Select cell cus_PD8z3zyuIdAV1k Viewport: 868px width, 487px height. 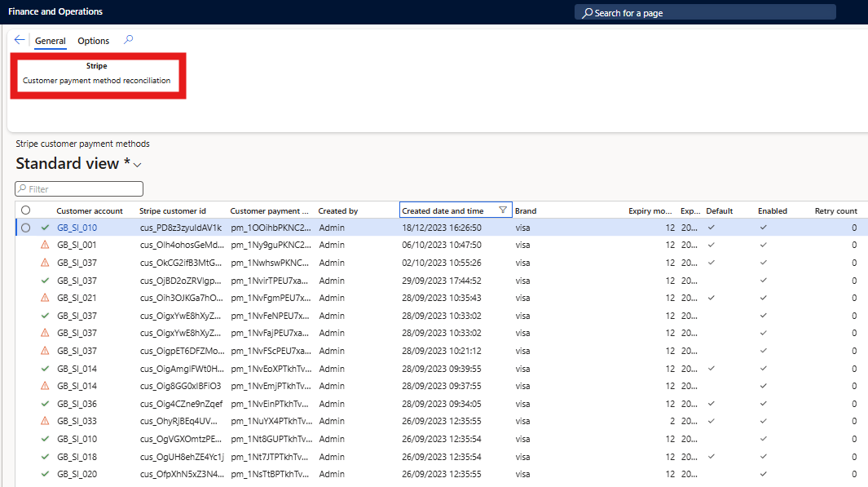[x=181, y=228]
